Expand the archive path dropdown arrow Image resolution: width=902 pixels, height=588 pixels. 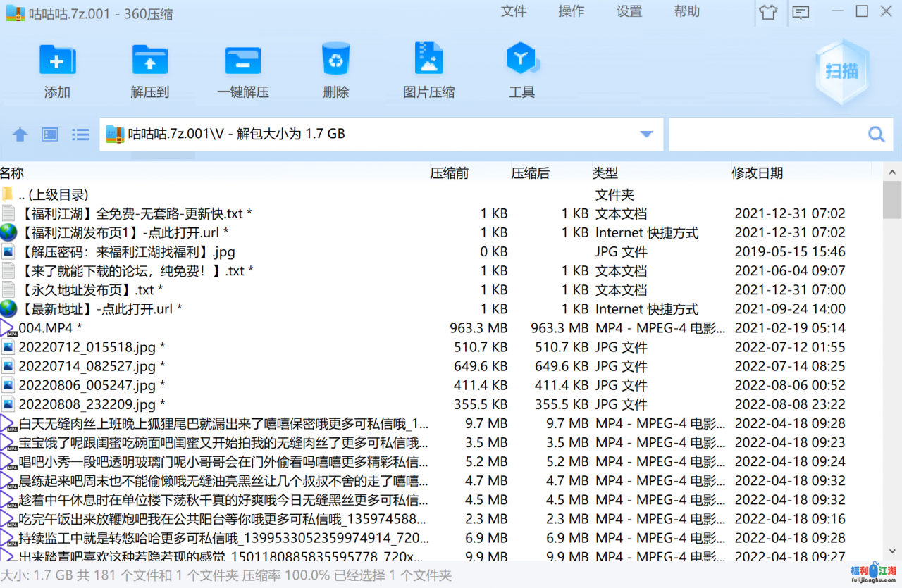(x=645, y=135)
